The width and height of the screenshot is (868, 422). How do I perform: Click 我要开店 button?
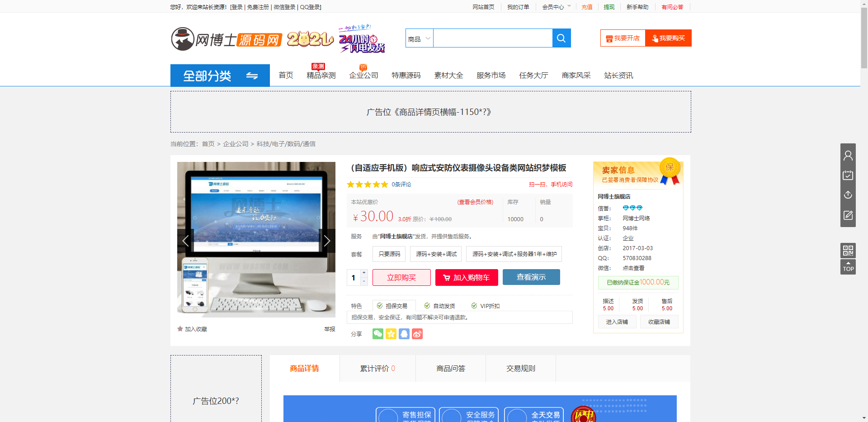(x=623, y=38)
